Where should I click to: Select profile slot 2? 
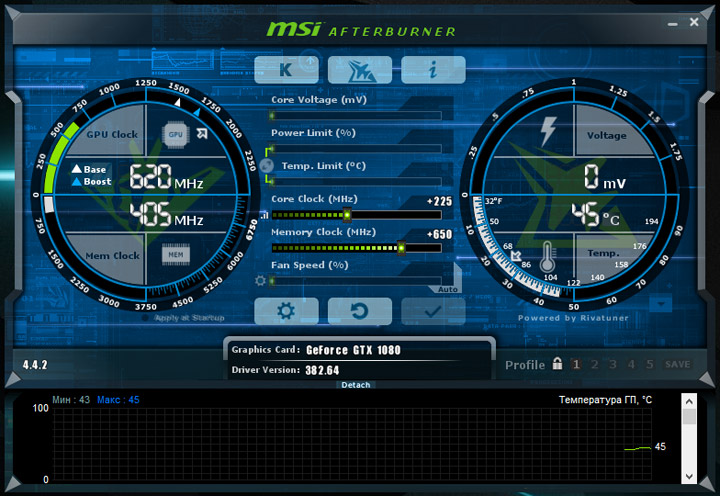(595, 364)
